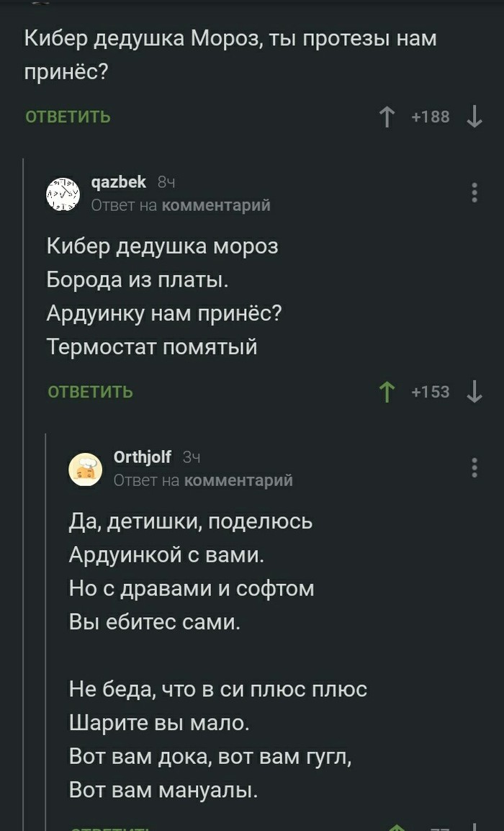Open qazbek's avatar picture

click(x=65, y=194)
